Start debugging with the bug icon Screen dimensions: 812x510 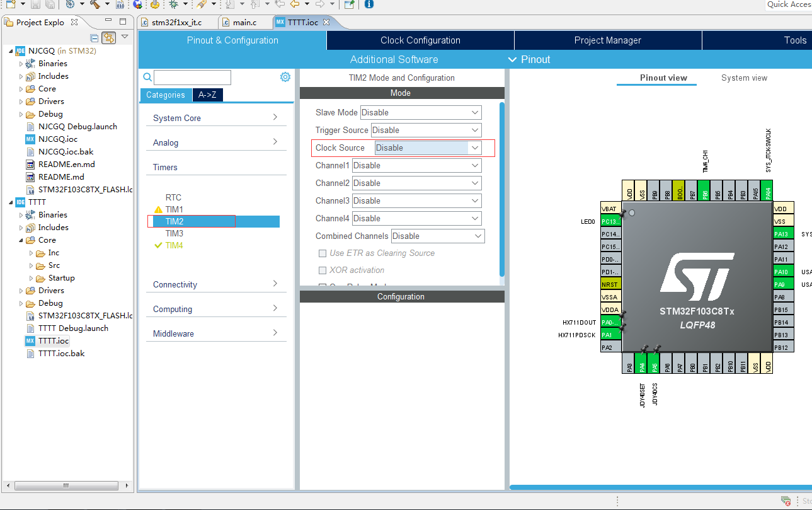[173, 6]
